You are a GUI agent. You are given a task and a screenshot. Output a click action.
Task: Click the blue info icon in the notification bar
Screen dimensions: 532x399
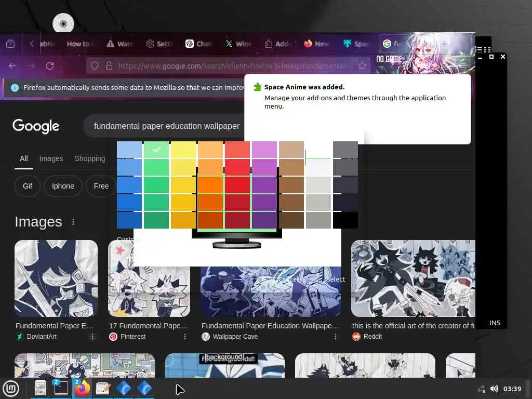click(15, 87)
